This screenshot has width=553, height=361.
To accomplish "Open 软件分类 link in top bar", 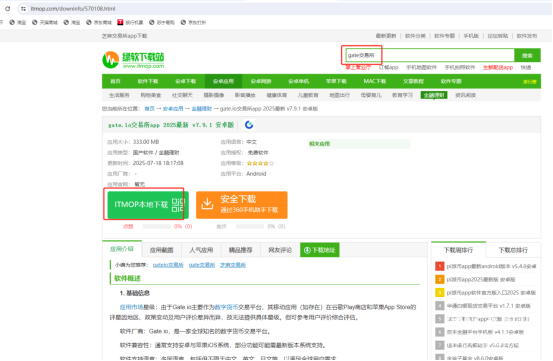I will coord(415,36).
